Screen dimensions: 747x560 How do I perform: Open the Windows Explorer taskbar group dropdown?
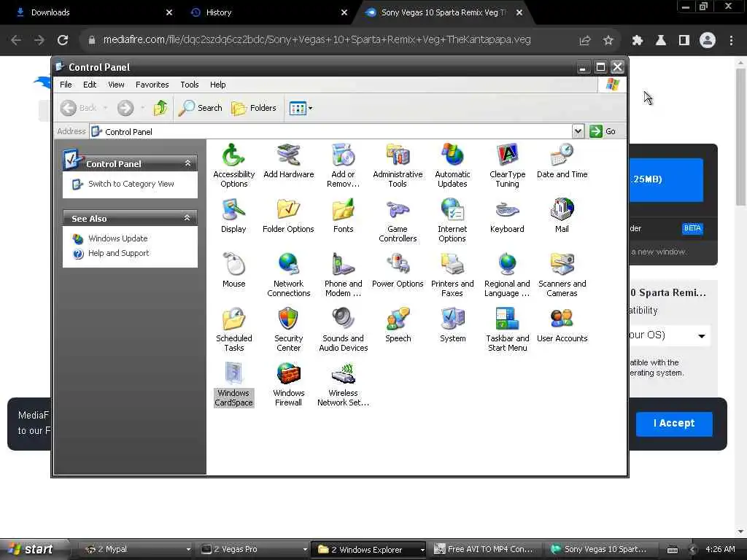(422, 550)
